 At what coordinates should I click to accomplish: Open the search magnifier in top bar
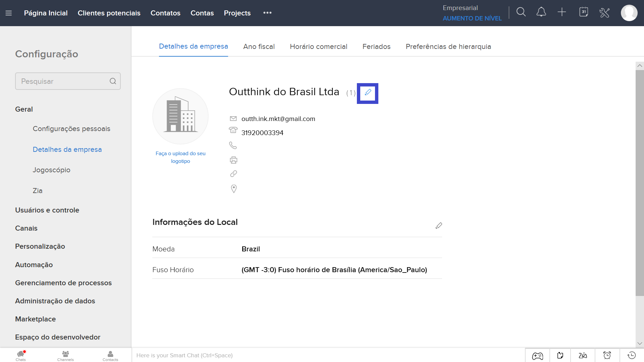[521, 12]
